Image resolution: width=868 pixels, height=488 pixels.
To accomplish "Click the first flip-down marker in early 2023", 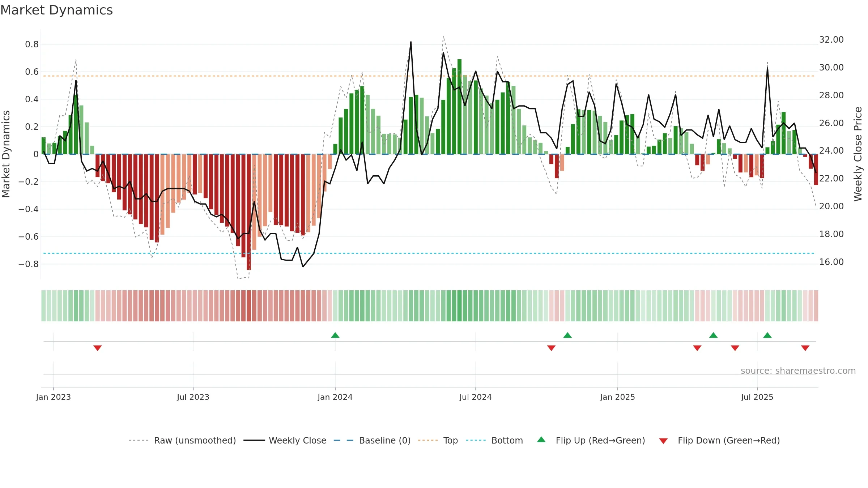I will point(98,348).
